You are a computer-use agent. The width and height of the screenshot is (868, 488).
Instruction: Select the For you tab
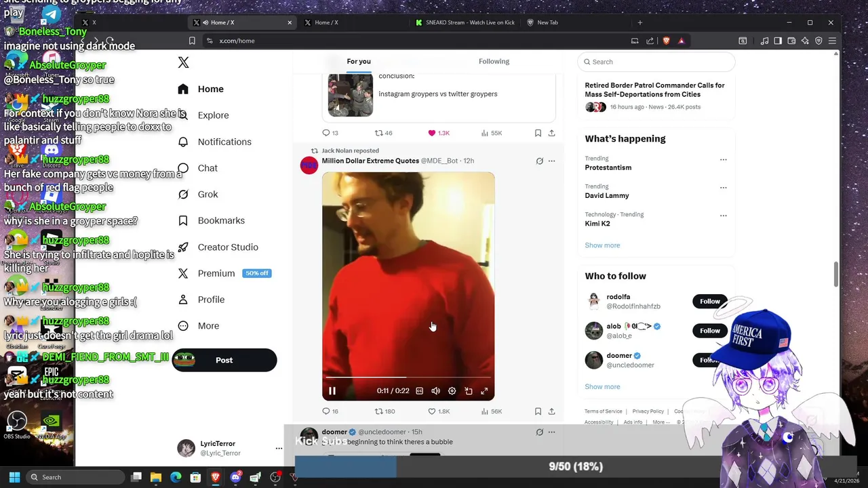pyautogui.click(x=359, y=62)
